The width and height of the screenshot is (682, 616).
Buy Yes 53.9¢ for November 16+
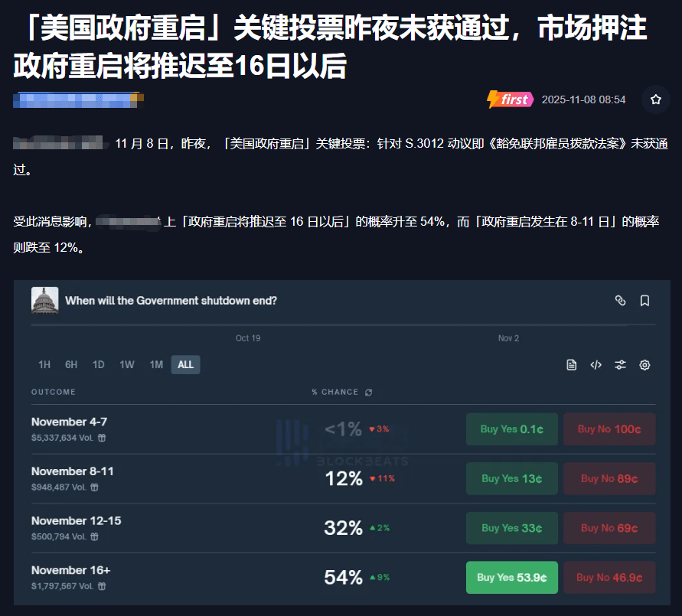pos(512,577)
